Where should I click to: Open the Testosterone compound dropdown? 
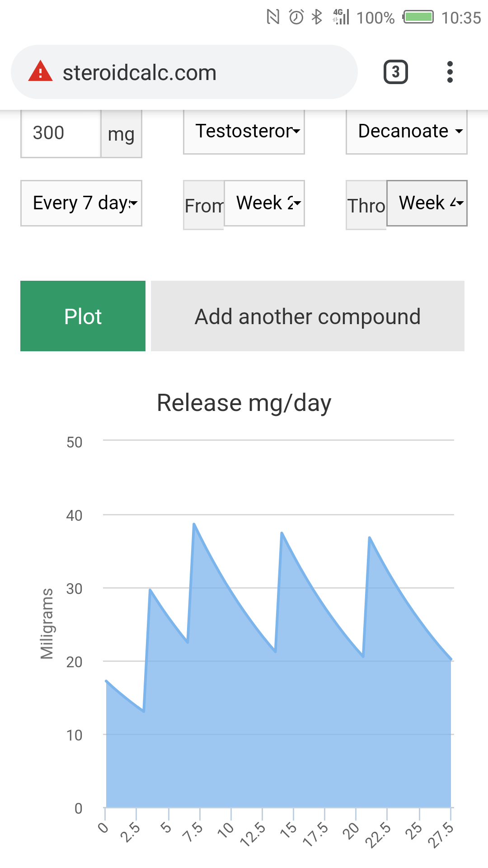[x=244, y=132]
